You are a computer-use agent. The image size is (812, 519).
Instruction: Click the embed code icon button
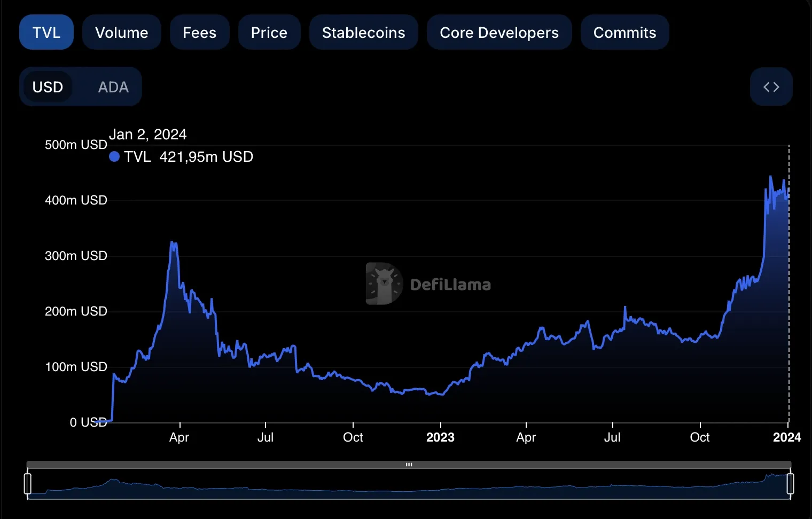771,87
